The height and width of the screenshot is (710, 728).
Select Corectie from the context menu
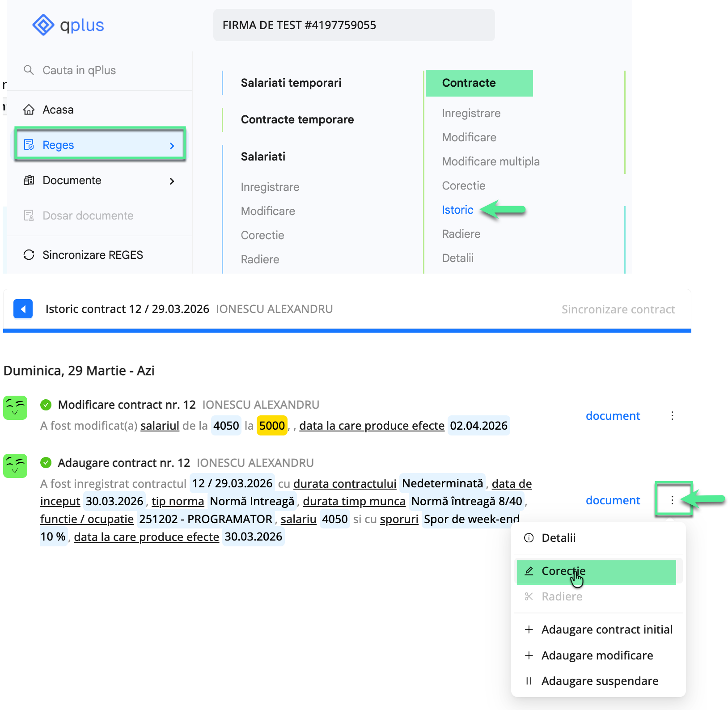pos(563,571)
